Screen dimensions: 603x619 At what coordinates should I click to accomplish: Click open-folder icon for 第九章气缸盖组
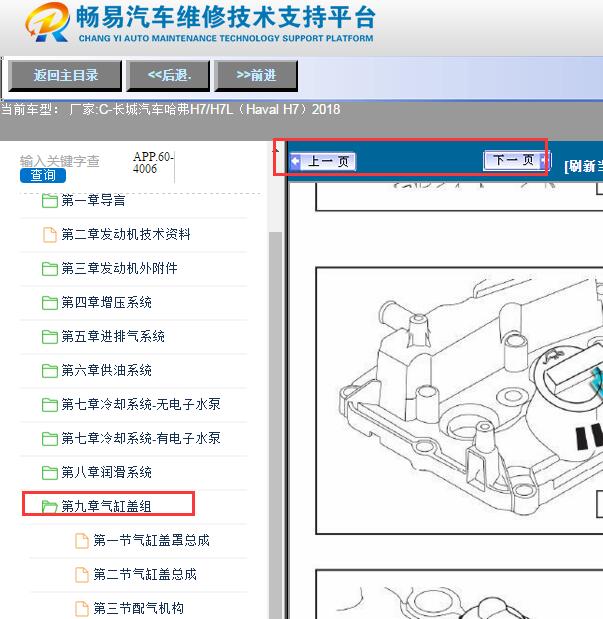tap(50, 506)
